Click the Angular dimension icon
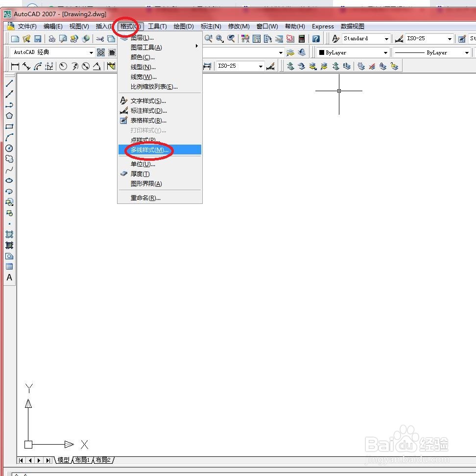 pyautogui.click(x=97, y=66)
